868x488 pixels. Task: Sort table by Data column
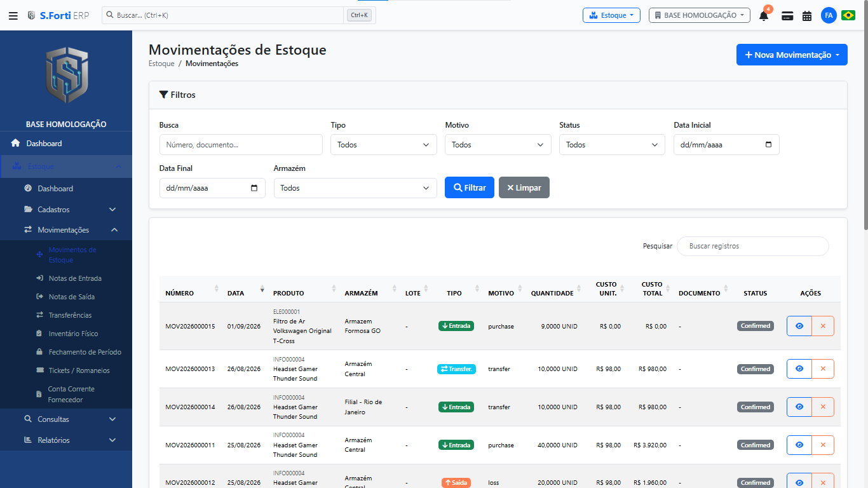[x=244, y=289]
